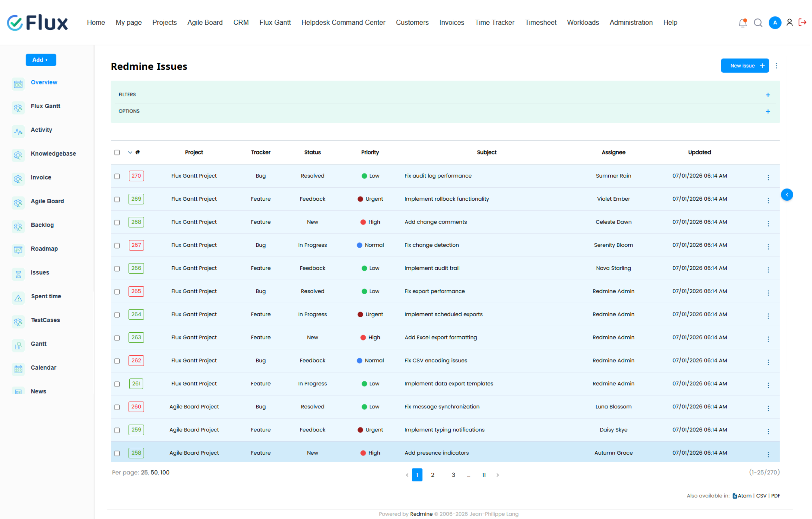Open Flux Gantt sidebar icon

18,108
